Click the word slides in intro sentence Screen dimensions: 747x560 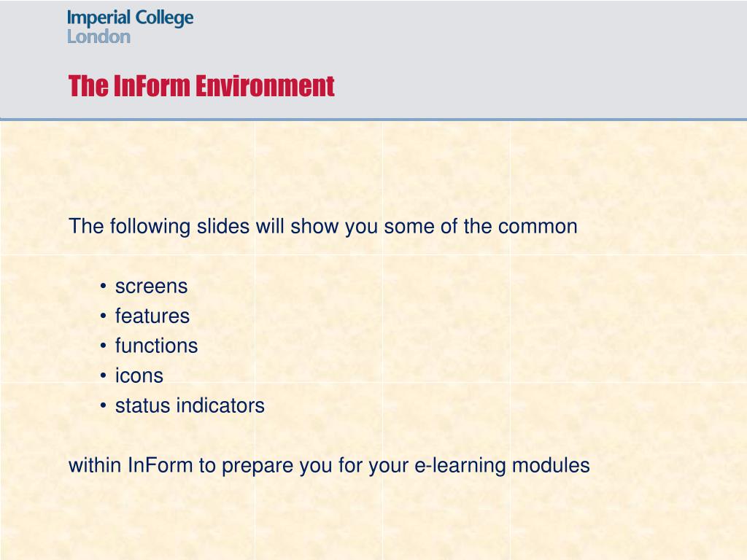click(223, 226)
